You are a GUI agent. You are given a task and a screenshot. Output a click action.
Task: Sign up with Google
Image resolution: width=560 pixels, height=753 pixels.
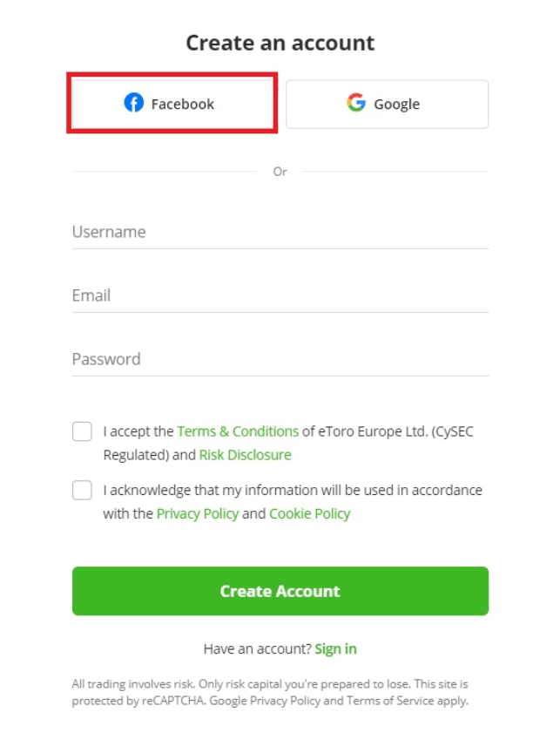pos(387,103)
